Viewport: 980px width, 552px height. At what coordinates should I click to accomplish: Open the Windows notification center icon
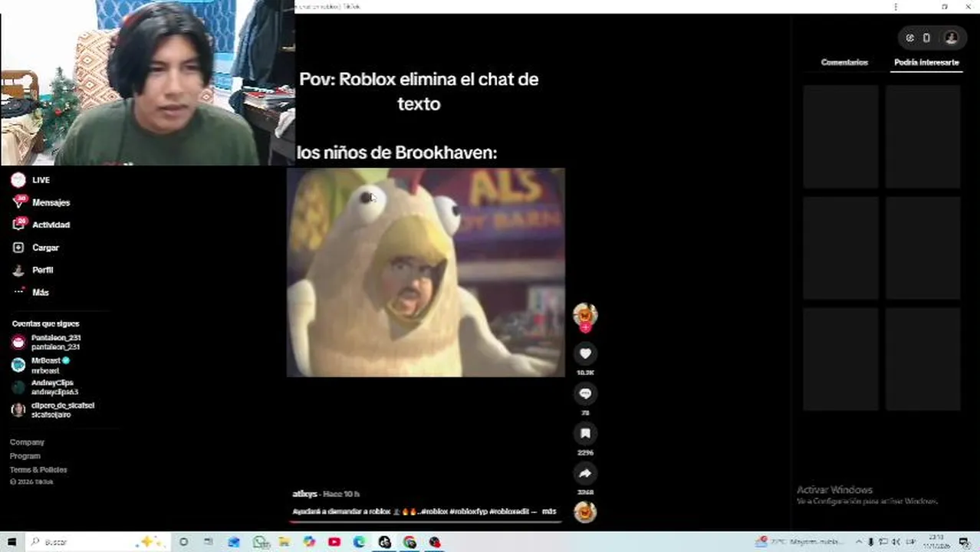pos(964,542)
